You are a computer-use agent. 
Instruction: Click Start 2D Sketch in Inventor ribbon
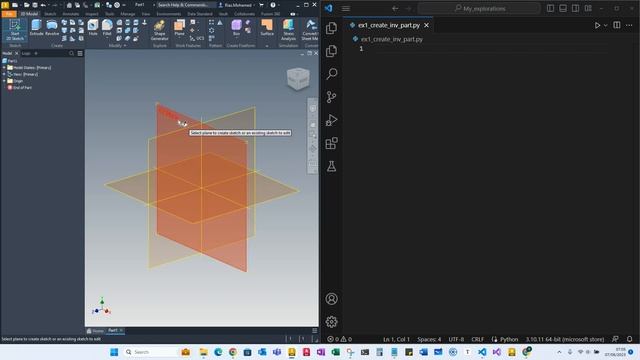(x=15, y=29)
